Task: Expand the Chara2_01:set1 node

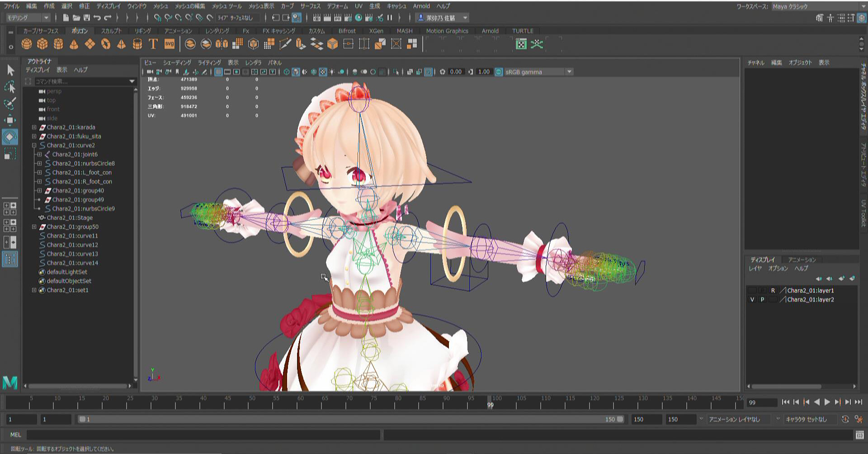Action: click(34, 290)
